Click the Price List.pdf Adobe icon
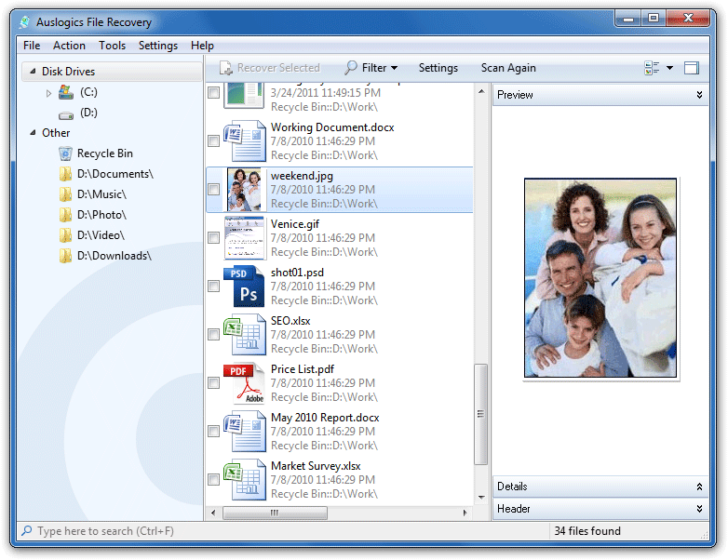 point(244,383)
